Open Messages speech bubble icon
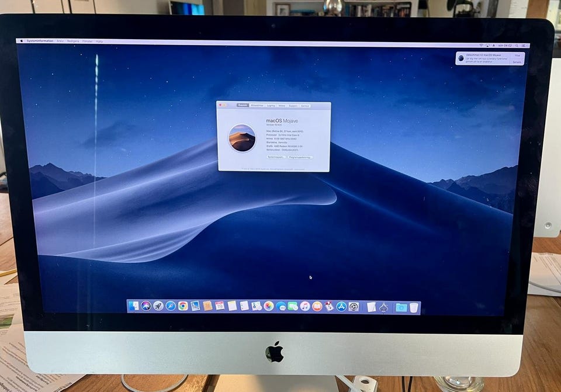The width and height of the screenshot is (561, 392). point(281,307)
